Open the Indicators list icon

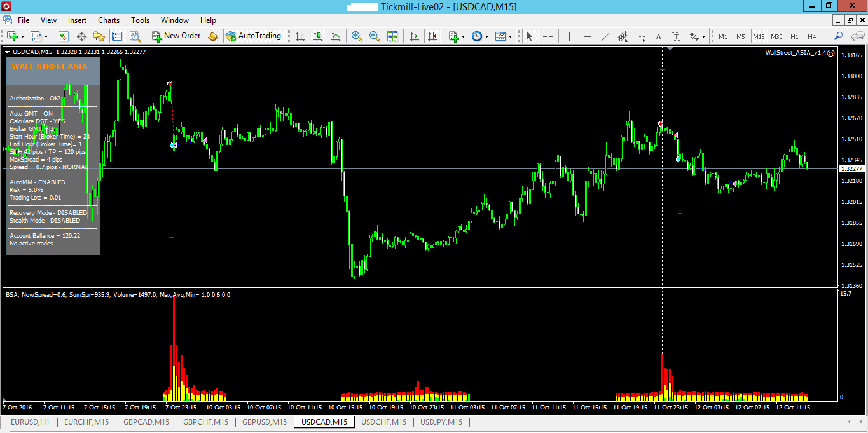tap(454, 36)
